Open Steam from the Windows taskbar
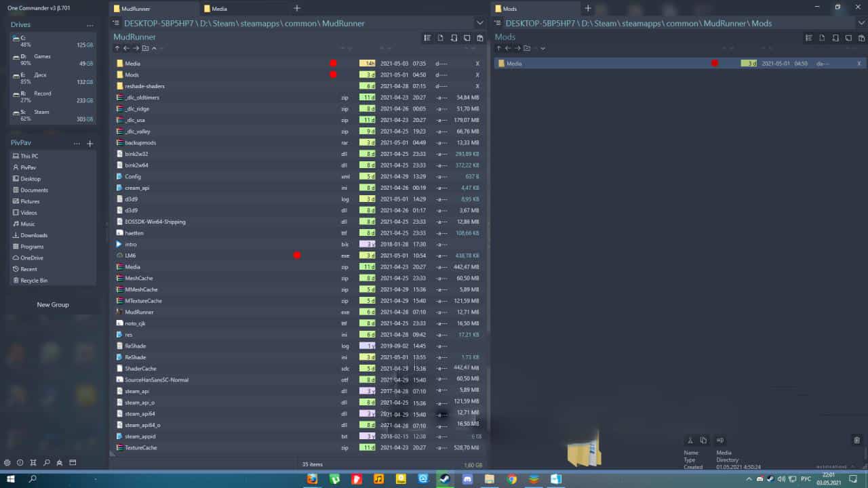This screenshot has width=868, height=488. tap(445, 479)
